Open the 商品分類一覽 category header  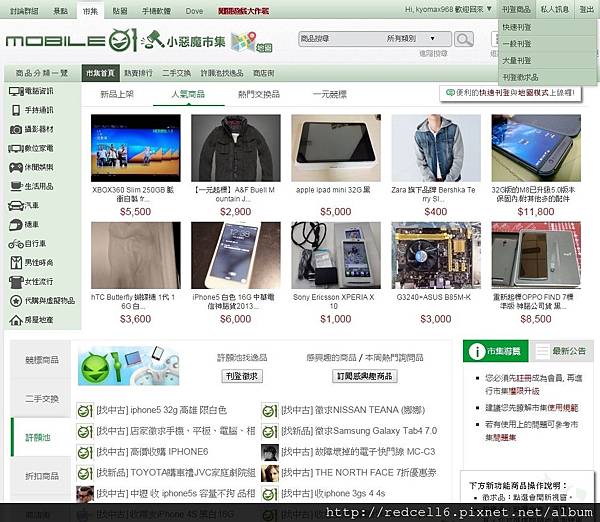(x=42, y=73)
